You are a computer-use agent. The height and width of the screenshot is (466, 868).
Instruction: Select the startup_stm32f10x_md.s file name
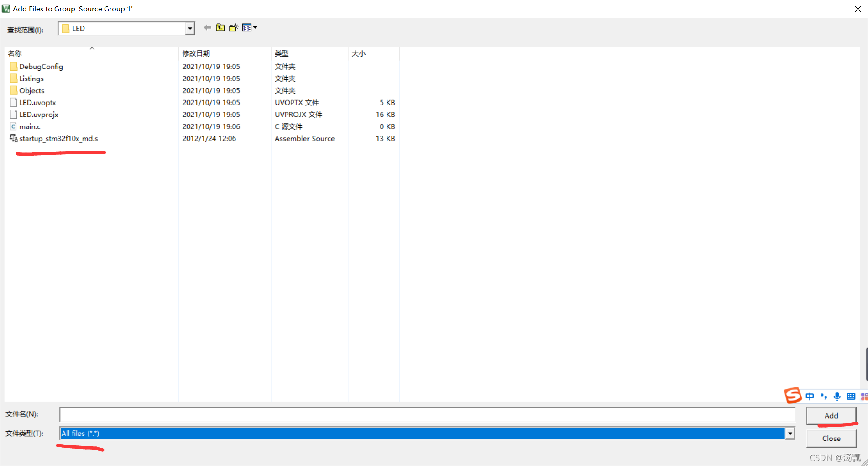58,138
